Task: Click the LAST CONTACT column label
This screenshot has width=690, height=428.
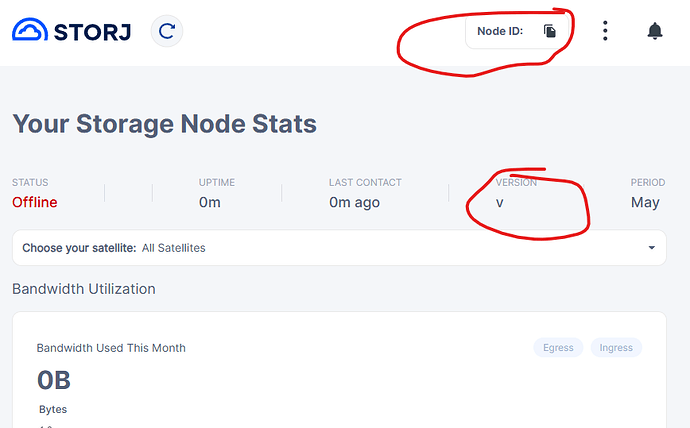Action: (365, 183)
